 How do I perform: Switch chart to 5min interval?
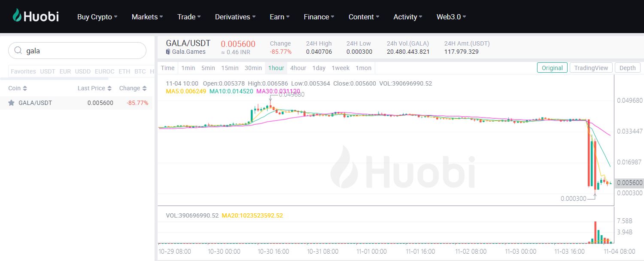pyautogui.click(x=208, y=68)
